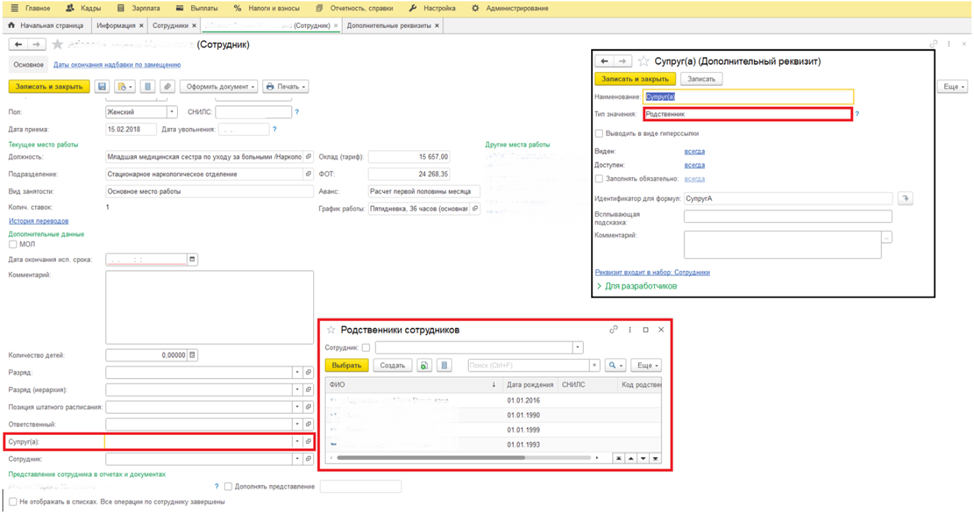The image size is (974, 514).
Task: Open История переводов link
Action: pyautogui.click(x=39, y=221)
